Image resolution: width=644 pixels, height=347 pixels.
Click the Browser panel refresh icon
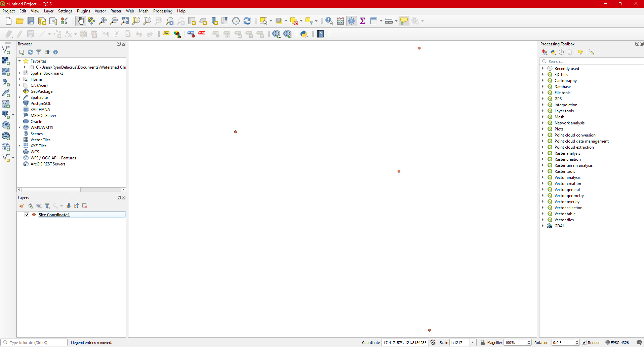(x=30, y=52)
